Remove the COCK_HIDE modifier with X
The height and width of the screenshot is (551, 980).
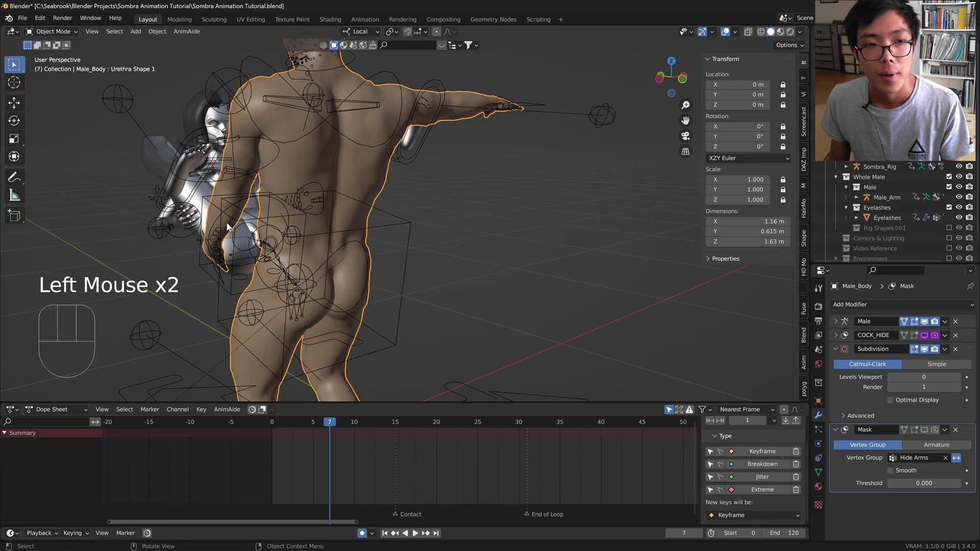pyautogui.click(x=955, y=335)
